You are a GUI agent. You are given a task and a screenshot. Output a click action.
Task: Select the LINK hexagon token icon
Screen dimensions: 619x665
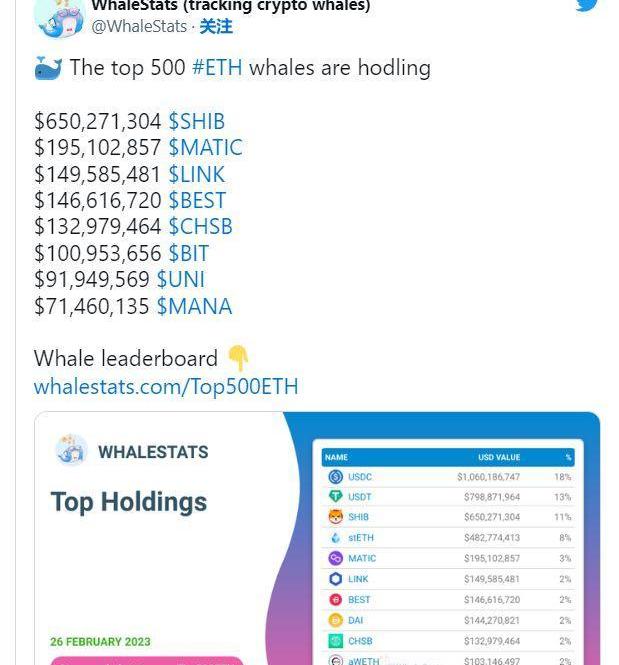tap(336, 579)
